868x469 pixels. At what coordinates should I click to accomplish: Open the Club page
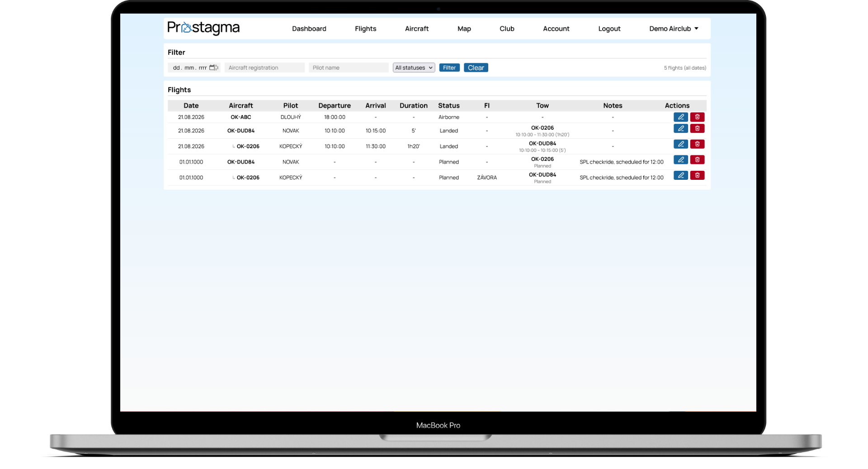click(507, 28)
